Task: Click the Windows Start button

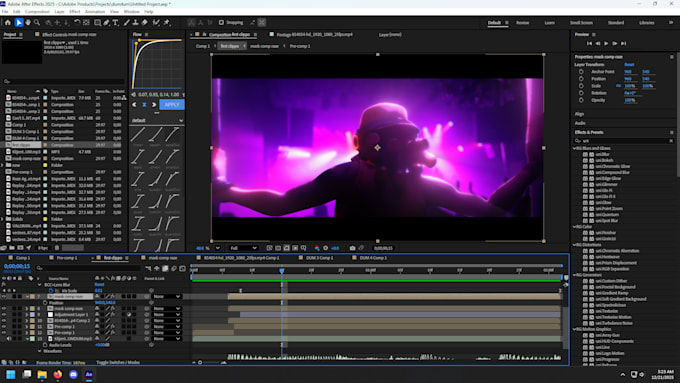Action: point(11,374)
